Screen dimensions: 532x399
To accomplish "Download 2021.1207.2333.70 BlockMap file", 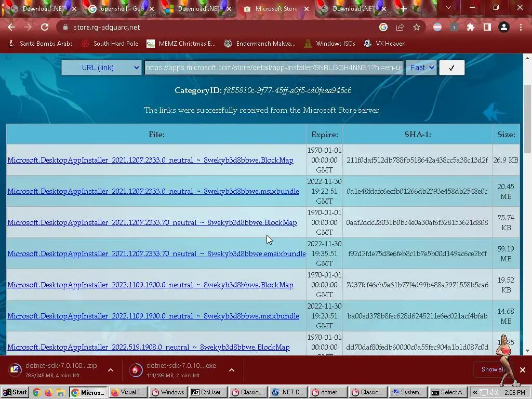I will (x=152, y=222).
